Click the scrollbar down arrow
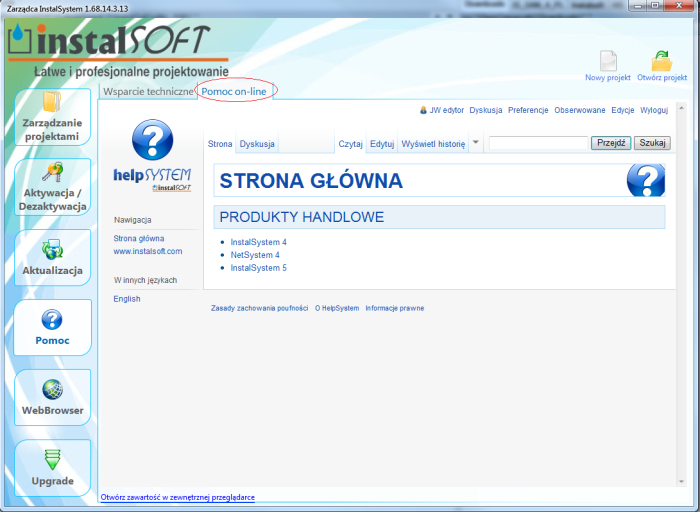Image resolution: width=700 pixels, height=512 pixels. point(681,481)
